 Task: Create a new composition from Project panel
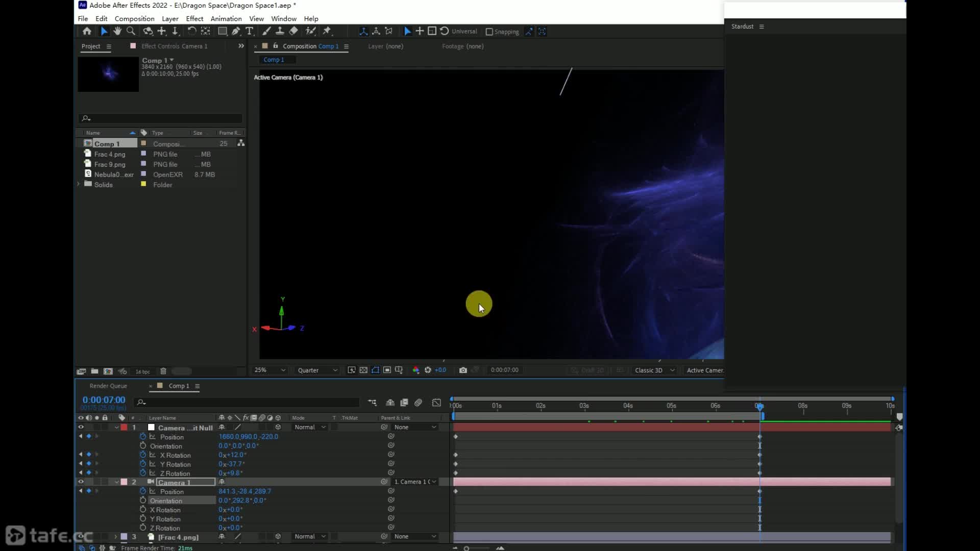click(108, 371)
